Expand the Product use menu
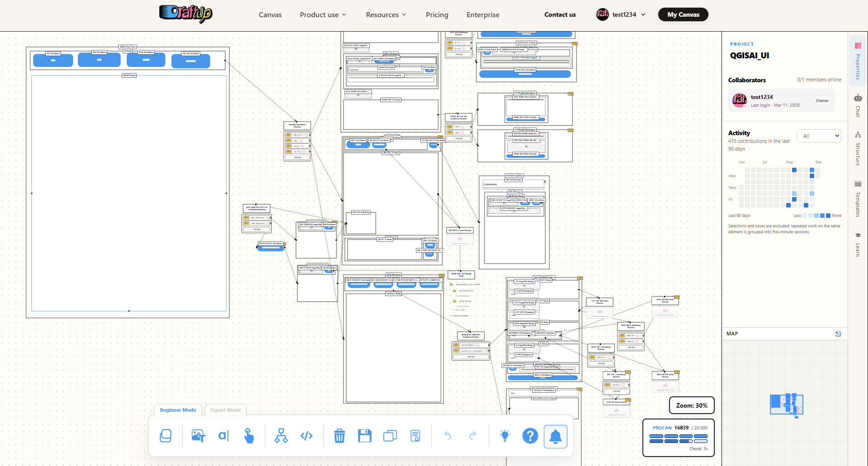 coord(323,15)
